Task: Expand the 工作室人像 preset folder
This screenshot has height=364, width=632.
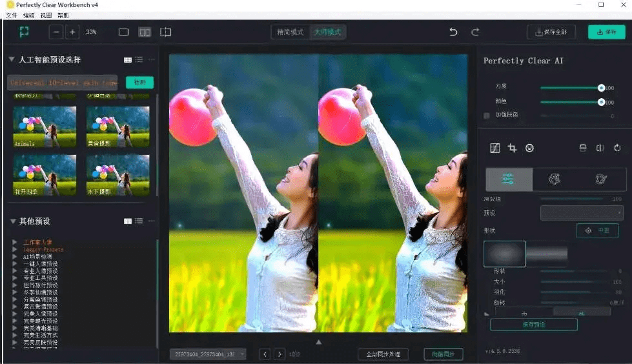Action: click(x=14, y=242)
